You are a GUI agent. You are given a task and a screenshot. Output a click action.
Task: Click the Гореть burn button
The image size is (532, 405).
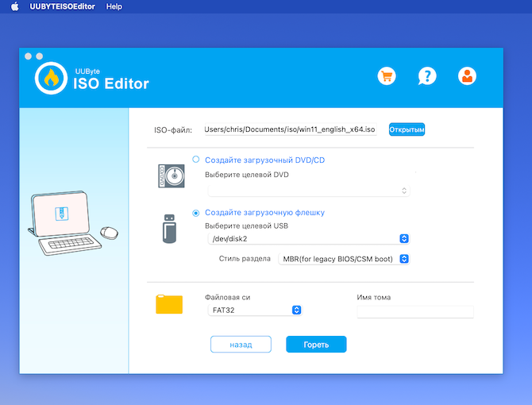click(316, 345)
